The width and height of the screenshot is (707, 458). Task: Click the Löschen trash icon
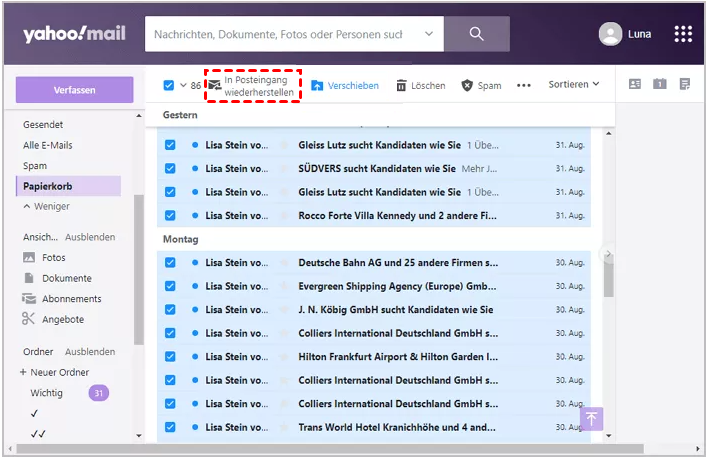401,85
